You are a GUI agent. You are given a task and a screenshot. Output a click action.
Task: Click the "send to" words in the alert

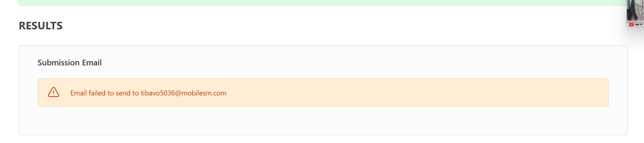point(127,93)
